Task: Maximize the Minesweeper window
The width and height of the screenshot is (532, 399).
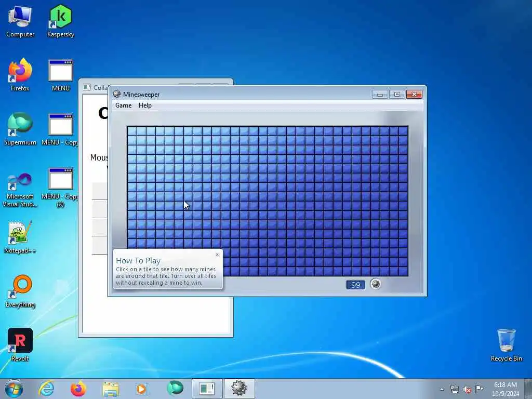Action: coord(396,95)
